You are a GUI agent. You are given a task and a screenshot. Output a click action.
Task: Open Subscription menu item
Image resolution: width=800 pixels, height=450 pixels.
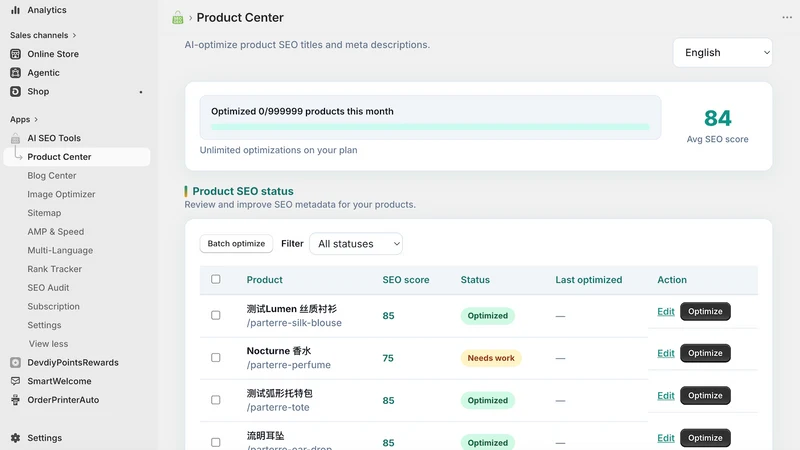pos(54,307)
